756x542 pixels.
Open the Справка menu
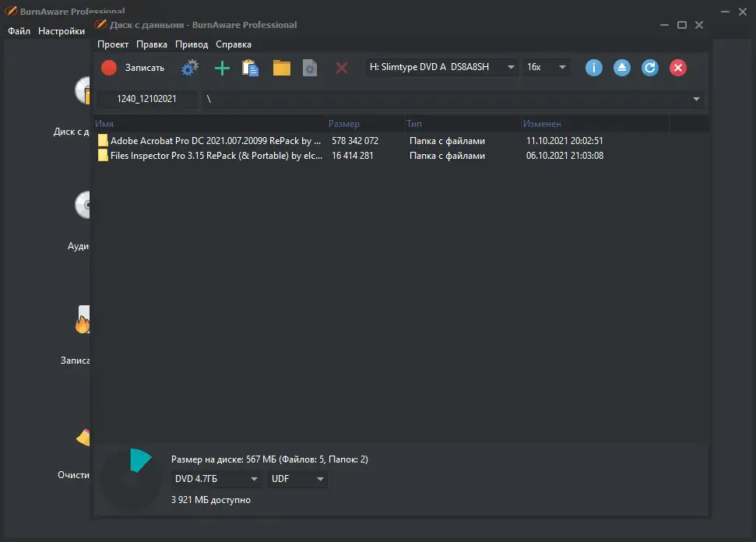pyautogui.click(x=234, y=44)
